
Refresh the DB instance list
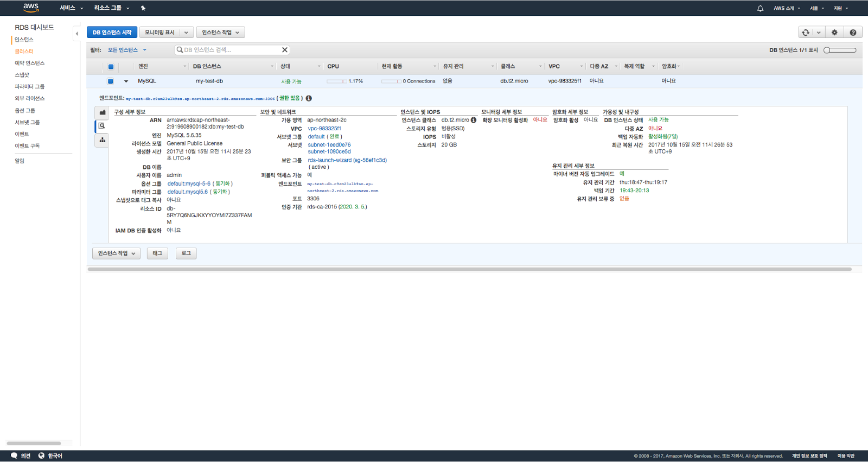[x=806, y=33]
